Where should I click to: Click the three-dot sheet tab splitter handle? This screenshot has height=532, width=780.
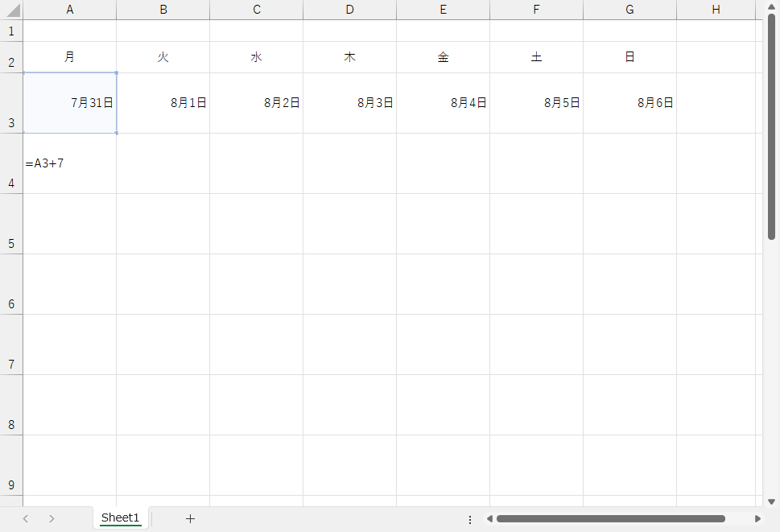[470, 520]
